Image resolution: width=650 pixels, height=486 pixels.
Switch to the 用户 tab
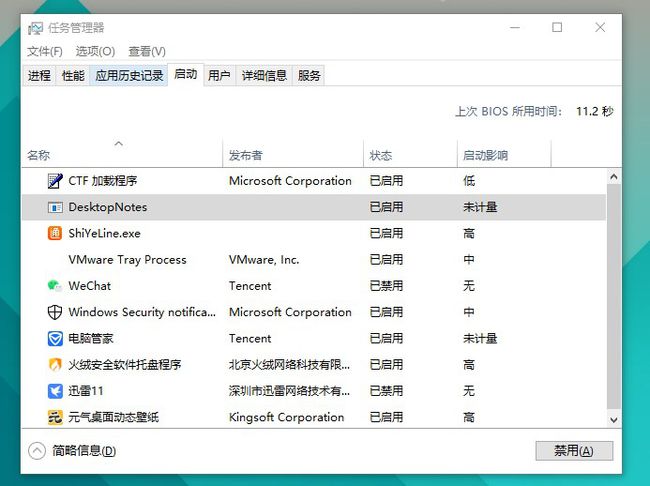219,75
